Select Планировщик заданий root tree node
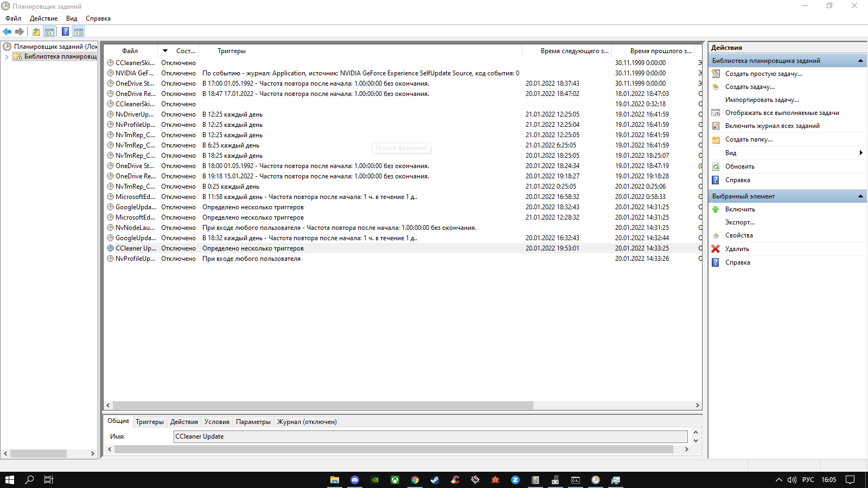Screen dimensions: 868x488 [50, 47]
